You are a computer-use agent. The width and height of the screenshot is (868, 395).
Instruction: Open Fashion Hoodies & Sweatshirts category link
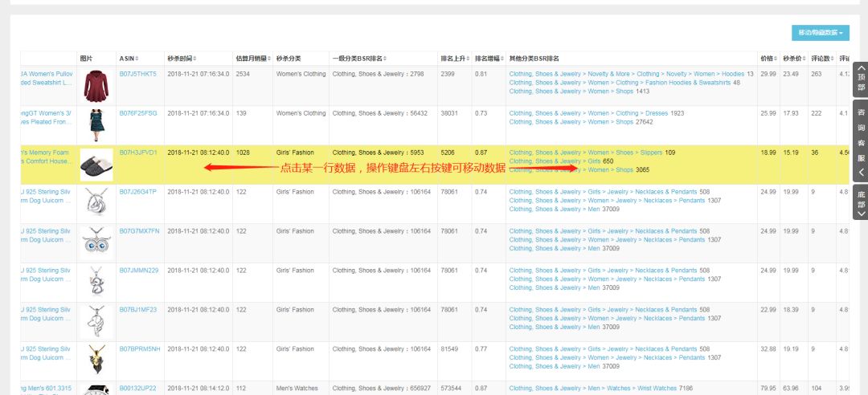point(620,83)
